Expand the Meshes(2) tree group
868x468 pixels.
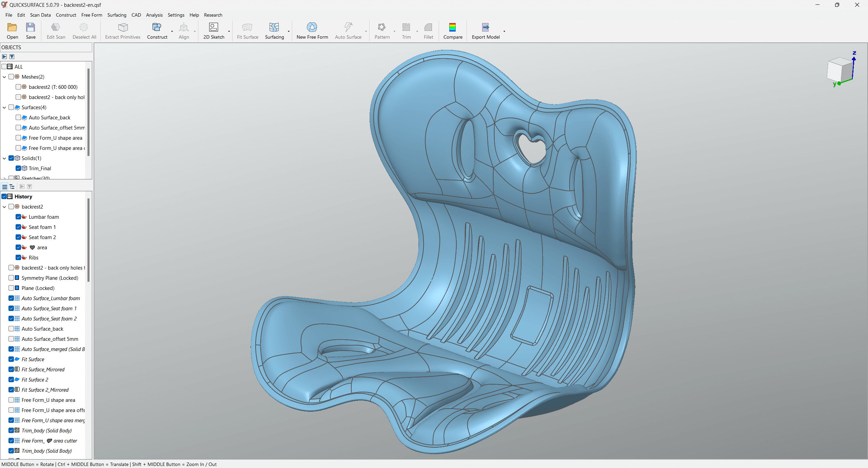5,76
